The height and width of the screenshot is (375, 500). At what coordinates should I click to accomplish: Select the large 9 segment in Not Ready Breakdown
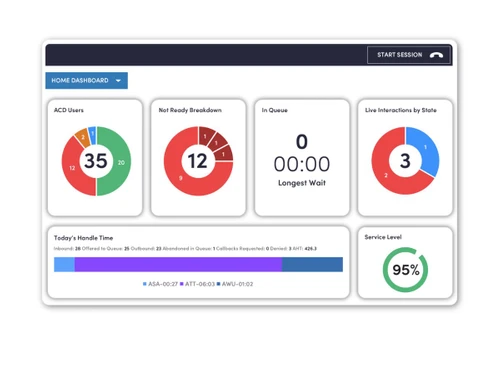181,178
